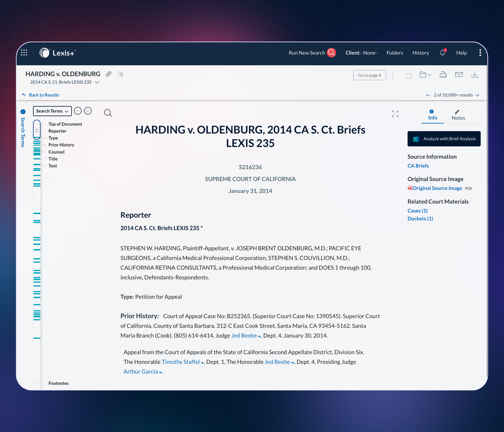Click Arthur Garcia judge link
The width and height of the screenshot is (504, 432).
pyautogui.click(x=141, y=371)
